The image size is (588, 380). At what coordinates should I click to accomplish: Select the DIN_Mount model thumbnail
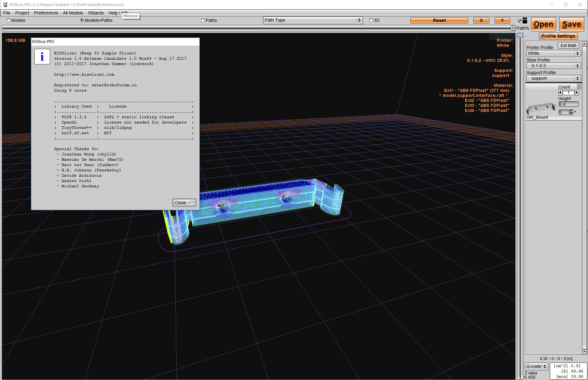pos(541,109)
